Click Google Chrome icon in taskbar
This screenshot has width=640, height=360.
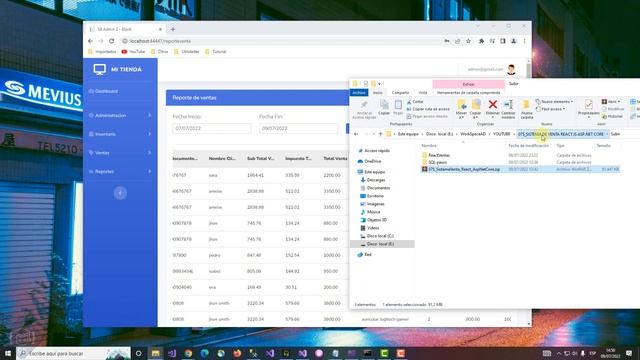188,353
